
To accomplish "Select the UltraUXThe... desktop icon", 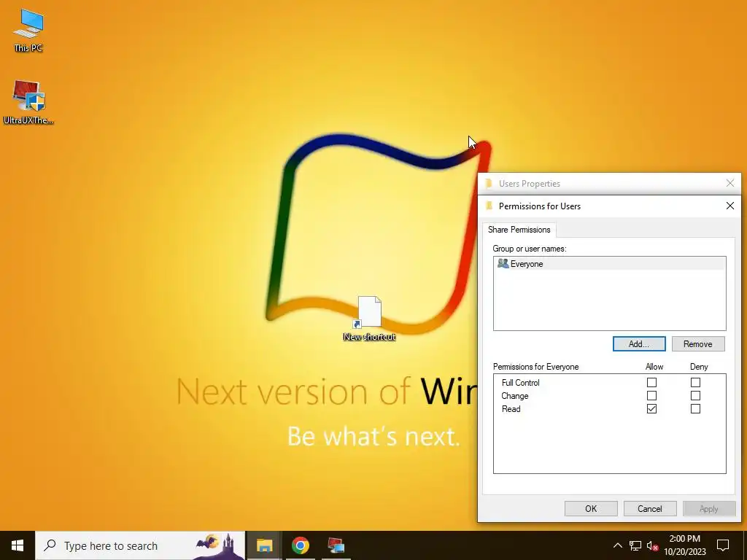I will [x=28, y=101].
